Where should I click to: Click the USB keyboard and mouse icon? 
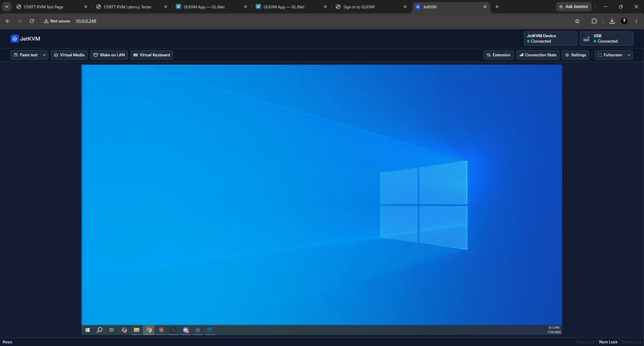point(586,39)
